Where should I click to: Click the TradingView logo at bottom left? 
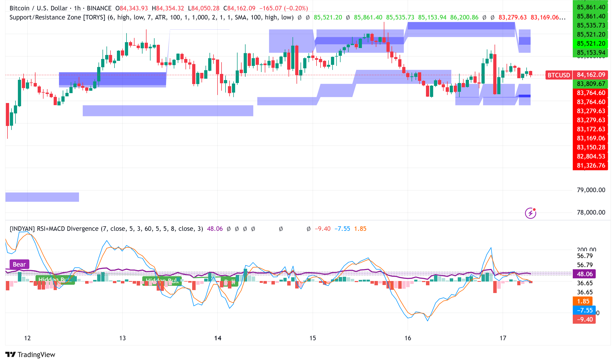[x=30, y=354]
